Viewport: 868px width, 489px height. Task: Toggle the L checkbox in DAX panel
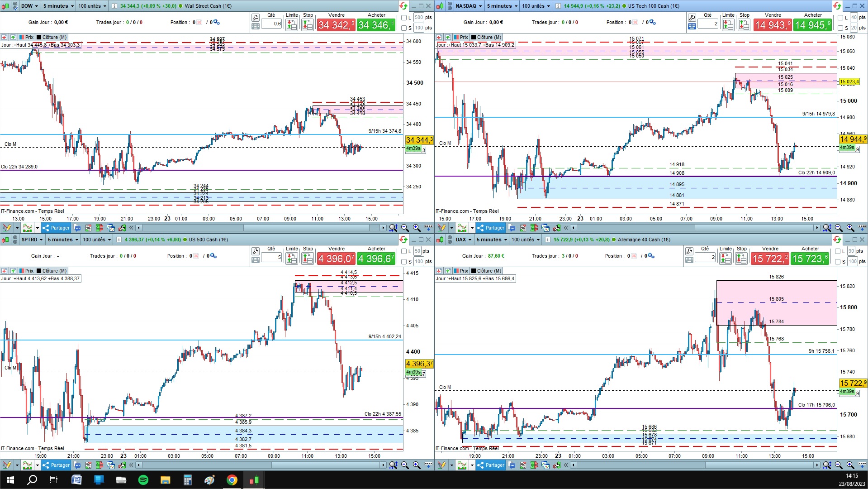838,251
